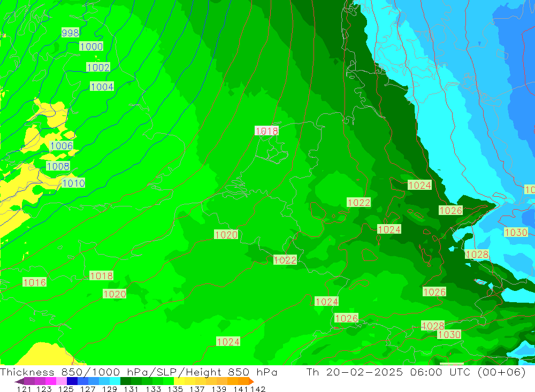This screenshot has width=535, height=392.
Task: Click the legend value 129
Action: 110,389
